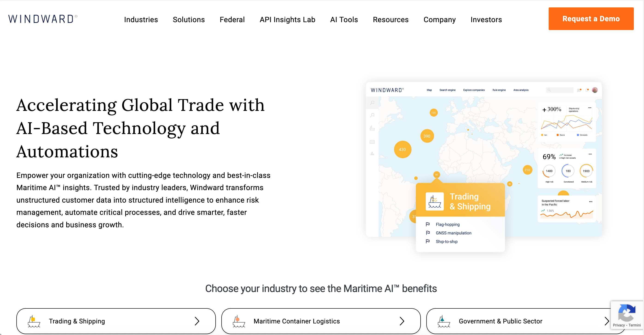Expand Government & Public Sector chevron arrow

pyautogui.click(x=606, y=321)
